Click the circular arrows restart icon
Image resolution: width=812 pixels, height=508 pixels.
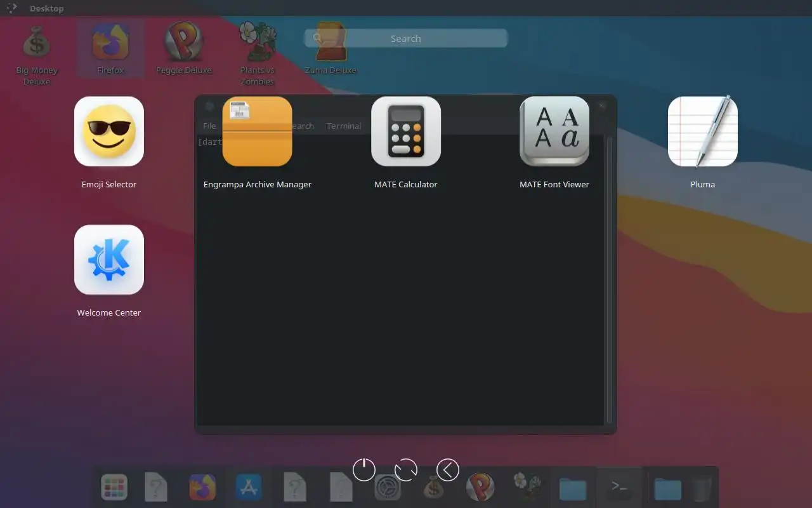click(x=406, y=470)
